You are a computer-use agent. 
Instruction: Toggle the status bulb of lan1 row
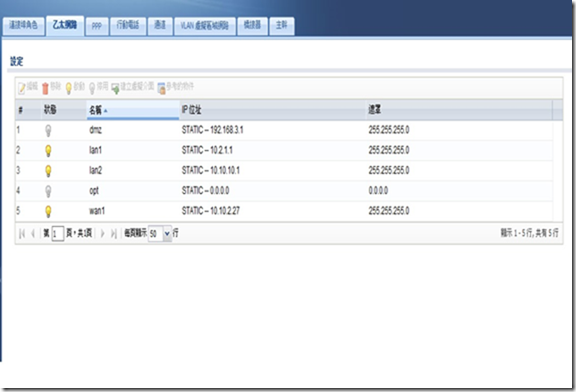[48, 151]
